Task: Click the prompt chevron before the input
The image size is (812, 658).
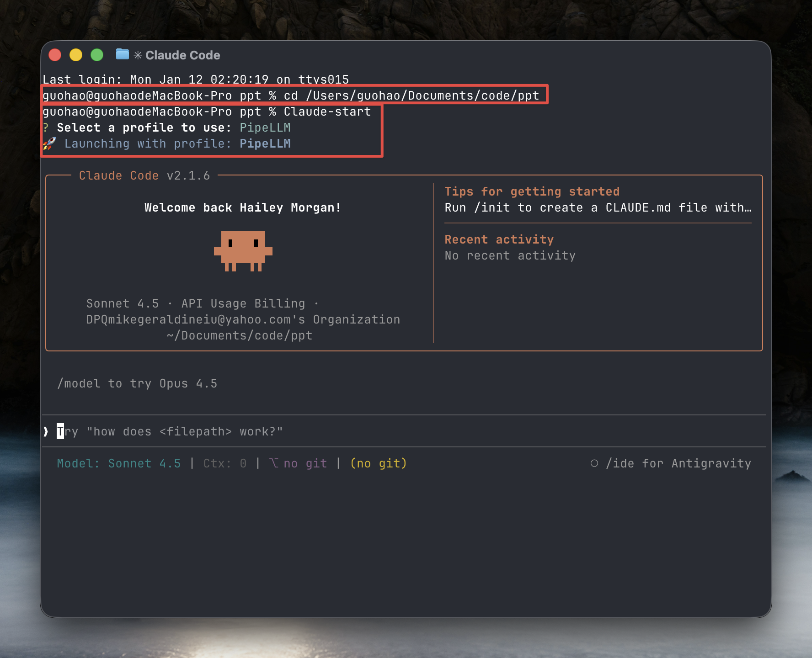Action: 46,431
